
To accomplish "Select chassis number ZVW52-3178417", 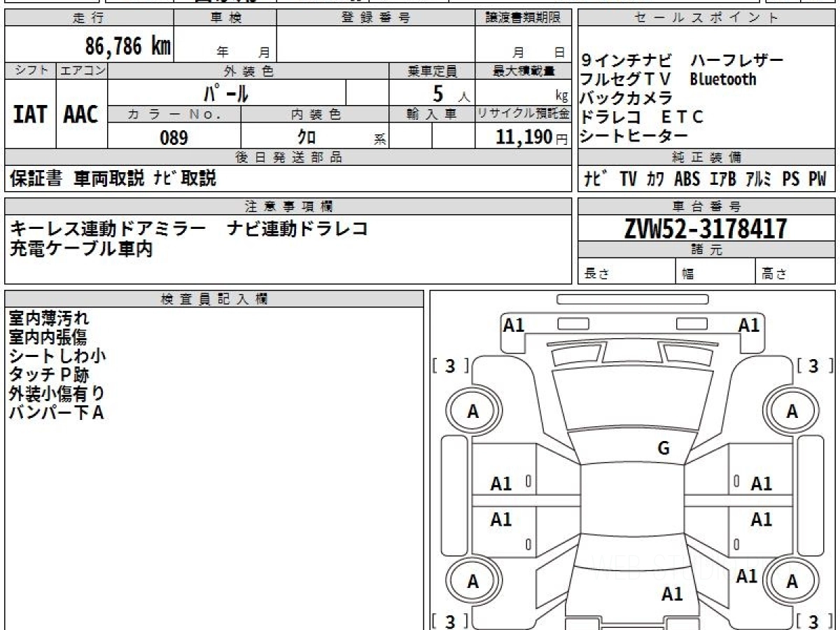I will coord(706,228).
